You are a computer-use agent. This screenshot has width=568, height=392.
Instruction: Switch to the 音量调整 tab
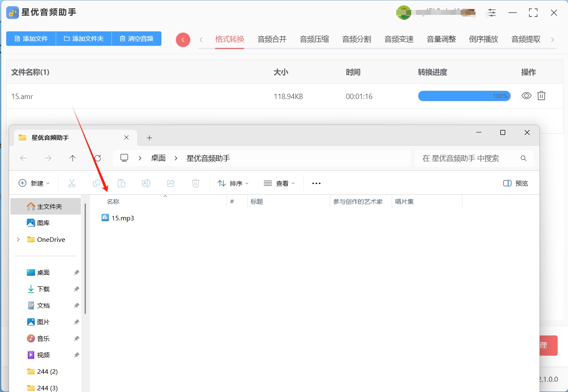click(x=441, y=39)
